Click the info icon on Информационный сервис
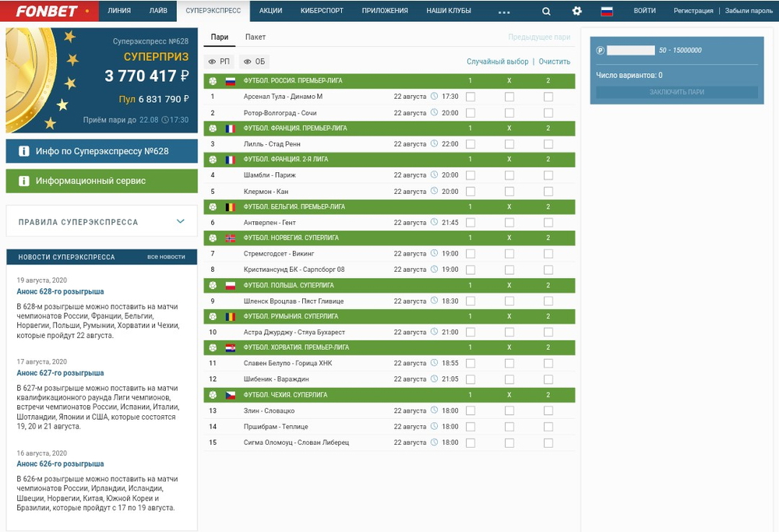 click(x=23, y=181)
